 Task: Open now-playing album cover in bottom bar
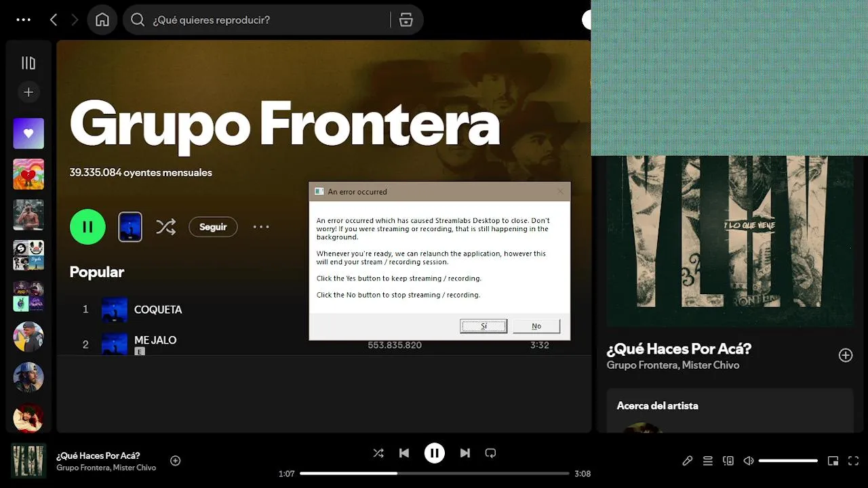[28, 461]
